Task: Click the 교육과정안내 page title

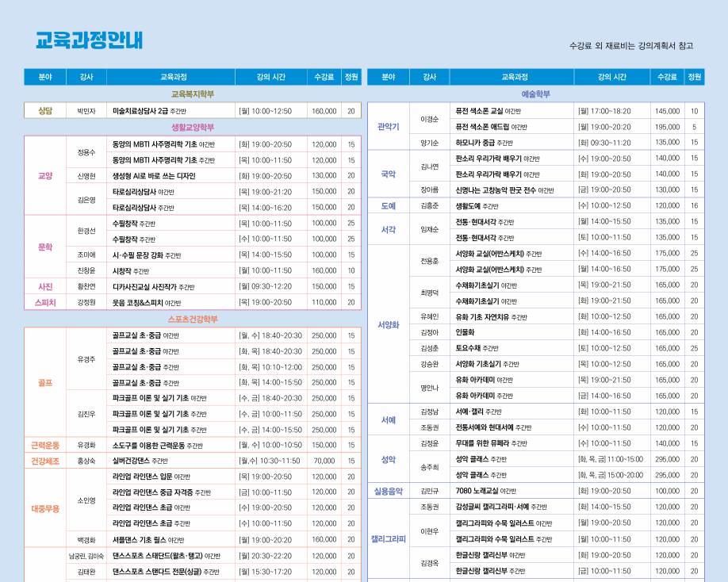Action: coord(89,40)
